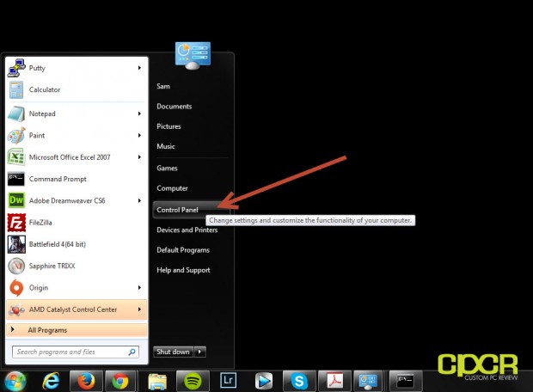
Task: Focus the Search programs and files box
Action: coord(76,352)
